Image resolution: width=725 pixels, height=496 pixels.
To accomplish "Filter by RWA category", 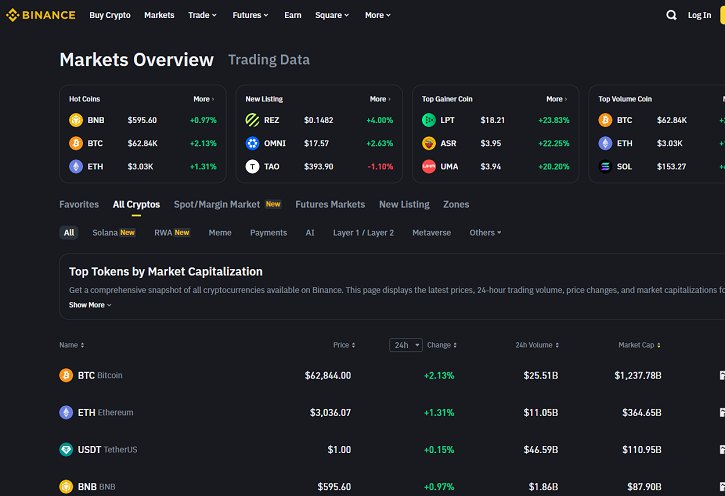I will (172, 233).
